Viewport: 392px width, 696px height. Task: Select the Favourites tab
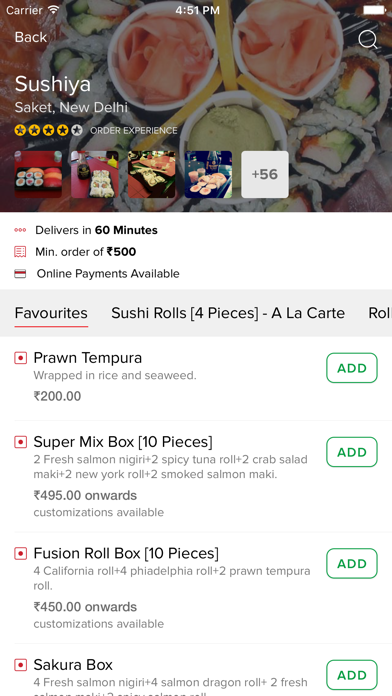pos(51,313)
